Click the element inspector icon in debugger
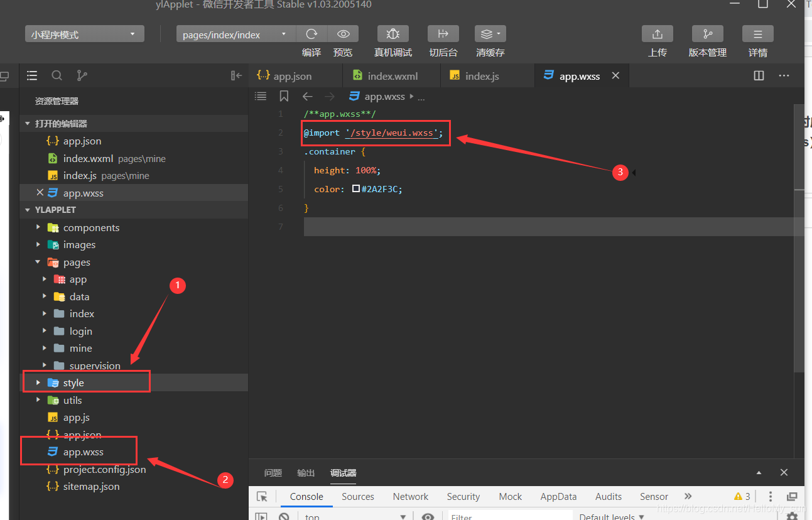The image size is (812, 520). 262,497
